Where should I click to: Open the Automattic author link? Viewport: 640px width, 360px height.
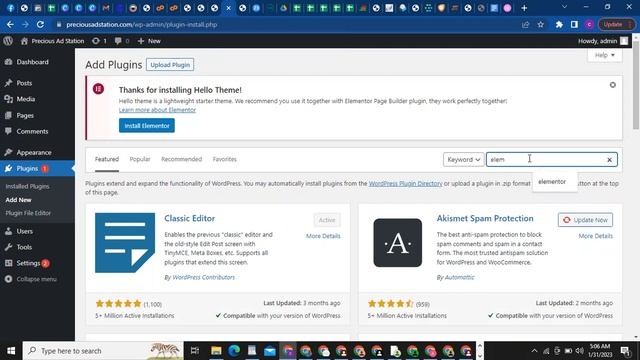(x=459, y=277)
